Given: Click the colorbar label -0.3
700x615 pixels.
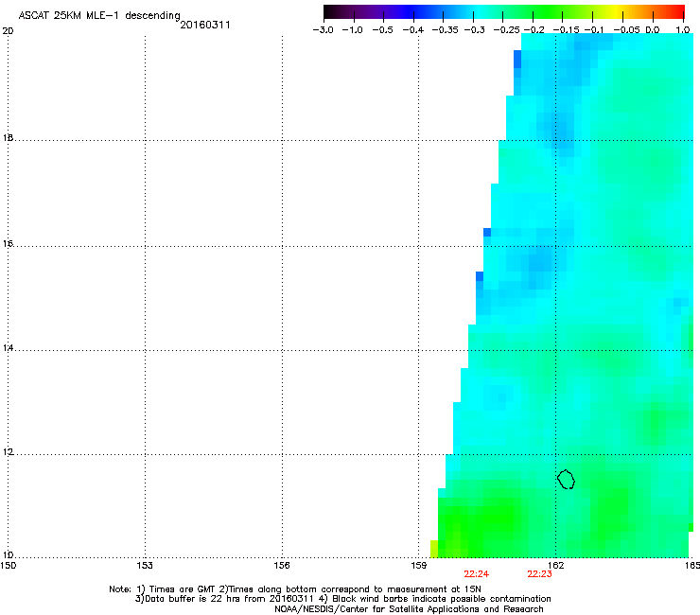Looking at the screenshot, I should tap(474, 30).
